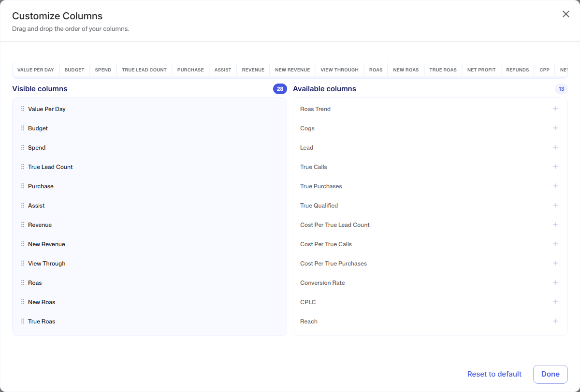Click the drag handle for True Lead Count
Screen dimensions: 580x392
point(23,167)
